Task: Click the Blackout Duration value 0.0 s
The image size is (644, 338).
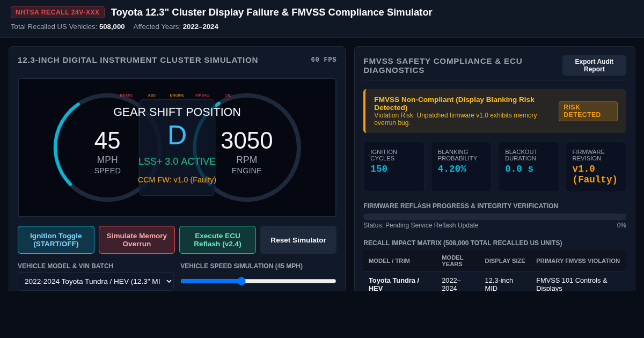Action: 519,169
